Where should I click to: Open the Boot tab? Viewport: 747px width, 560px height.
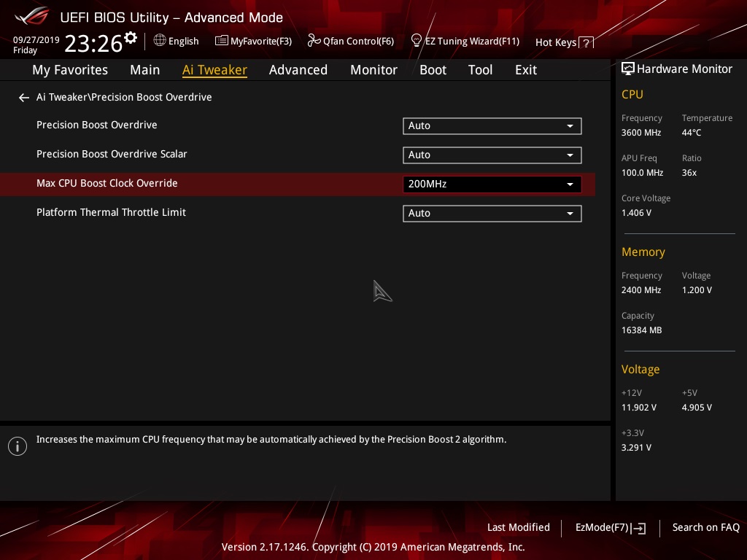pos(433,70)
